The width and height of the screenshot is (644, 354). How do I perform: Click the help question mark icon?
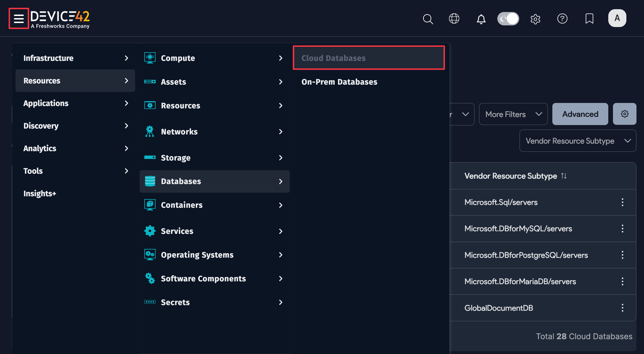(562, 19)
